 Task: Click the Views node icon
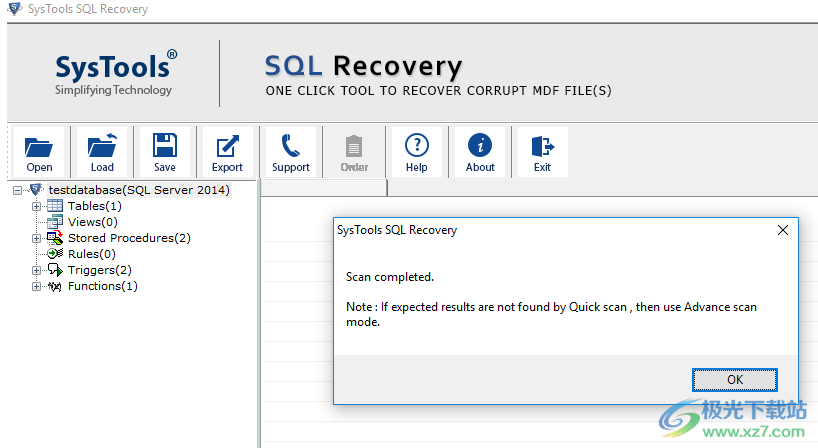[55, 222]
